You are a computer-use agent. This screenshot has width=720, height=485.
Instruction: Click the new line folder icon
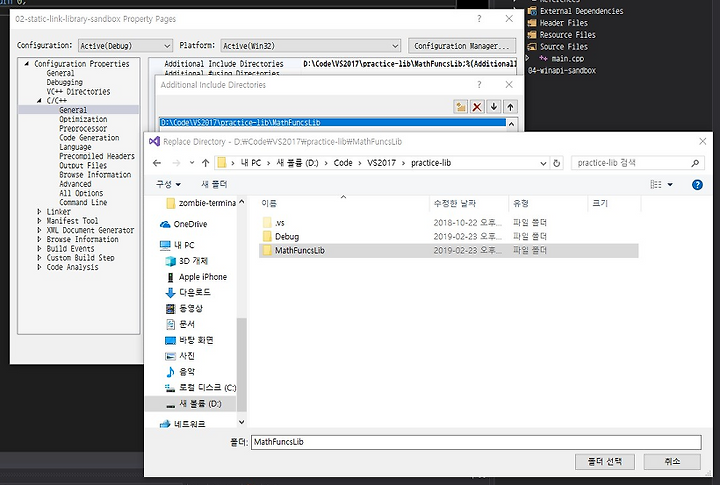[x=460, y=107]
